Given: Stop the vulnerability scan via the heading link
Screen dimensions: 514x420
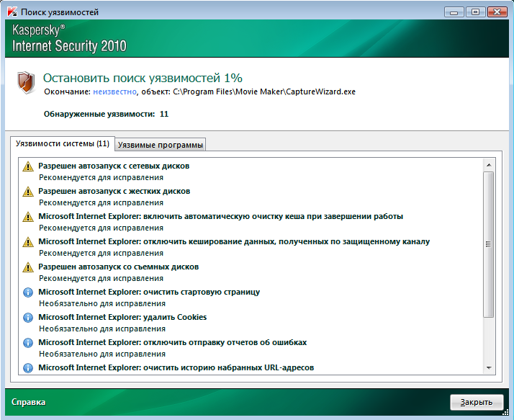Looking at the screenshot, I should click(143, 78).
